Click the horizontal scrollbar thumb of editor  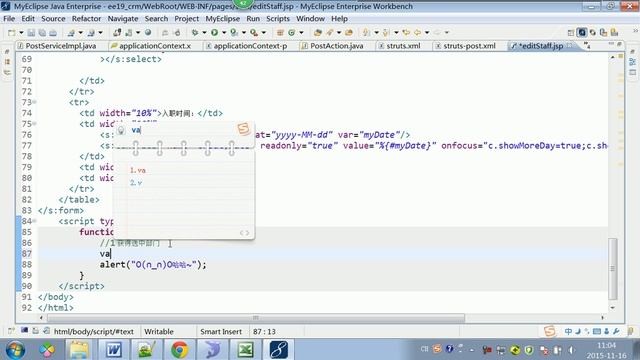256,318
